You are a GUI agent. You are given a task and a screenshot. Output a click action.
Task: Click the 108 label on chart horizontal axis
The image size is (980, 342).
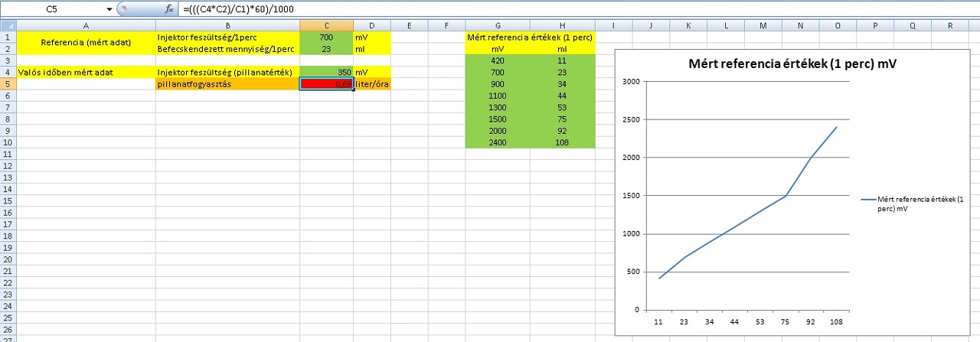click(838, 322)
